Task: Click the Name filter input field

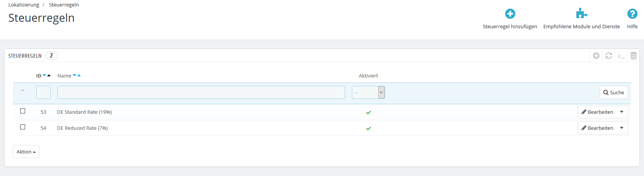Action: pyautogui.click(x=201, y=92)
